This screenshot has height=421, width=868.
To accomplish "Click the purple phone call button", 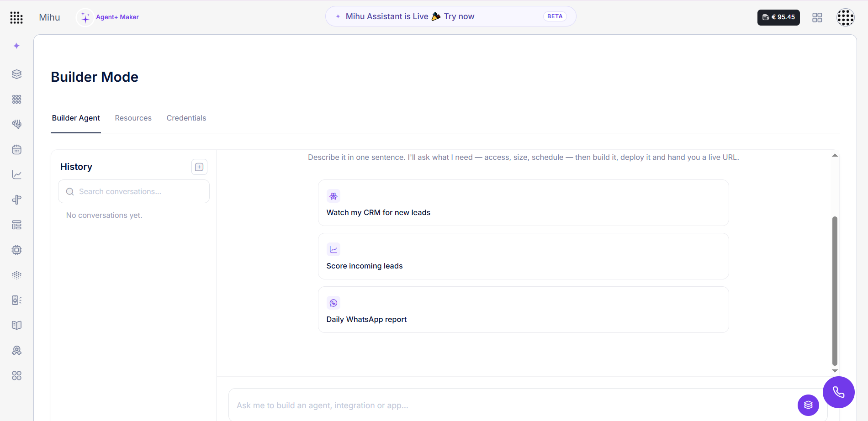I will tap(838, 392).
